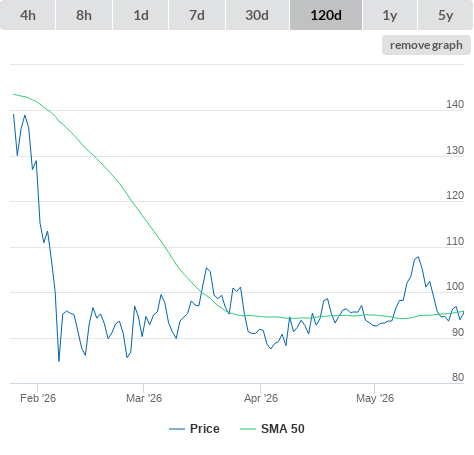Select the active 120d tab
Viewport: 474px width, 455px height.
pyautogui.click(x=326, y=15)
